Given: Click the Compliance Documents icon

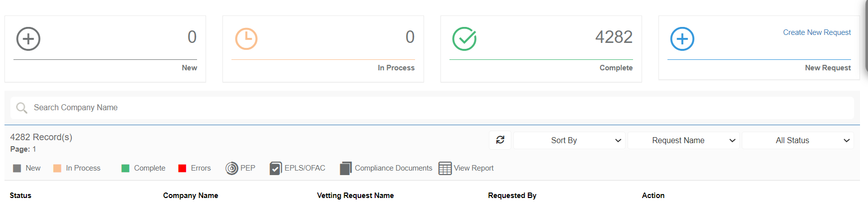Looking at the screenshot, I should [346, 169].
